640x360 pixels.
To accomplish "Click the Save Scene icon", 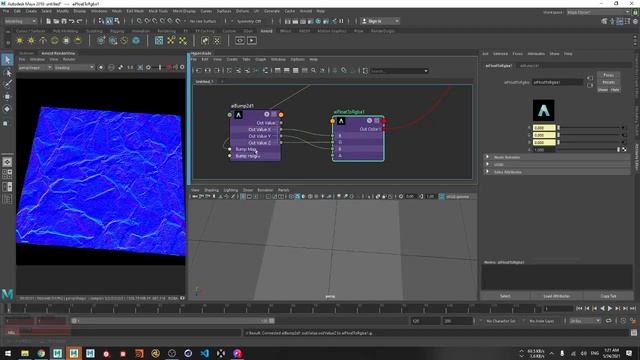I will point(64,21).
